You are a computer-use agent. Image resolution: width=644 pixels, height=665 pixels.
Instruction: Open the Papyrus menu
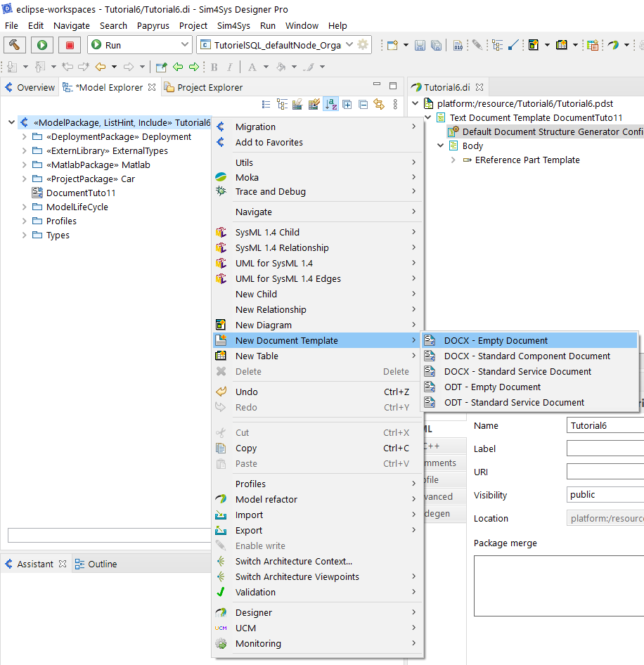pos(153,26)
